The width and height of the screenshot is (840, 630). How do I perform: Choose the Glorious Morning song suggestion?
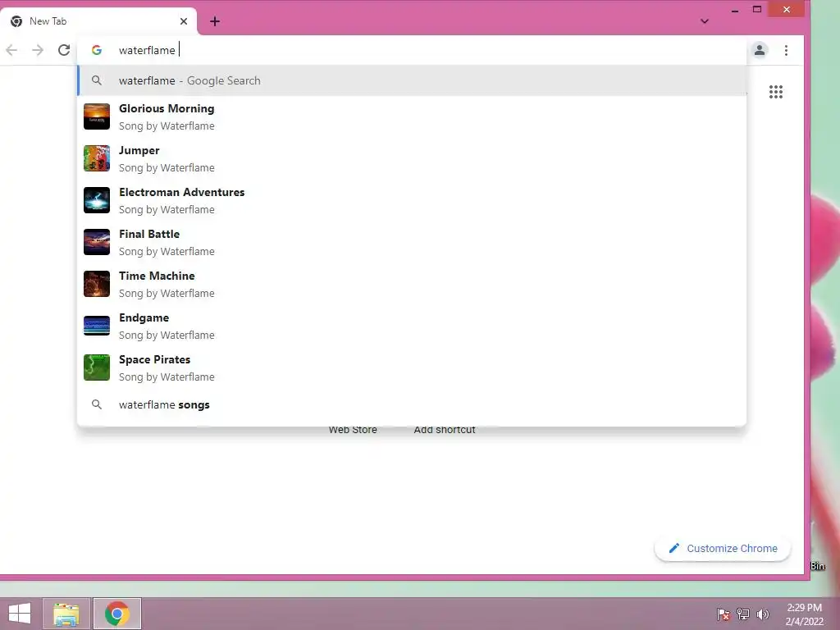412,116
